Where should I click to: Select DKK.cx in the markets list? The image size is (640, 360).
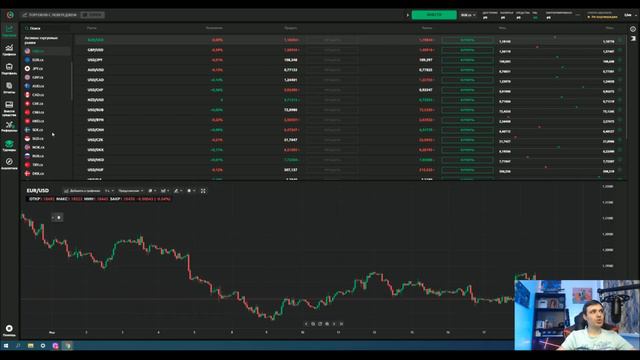click(x=47, y=173)
